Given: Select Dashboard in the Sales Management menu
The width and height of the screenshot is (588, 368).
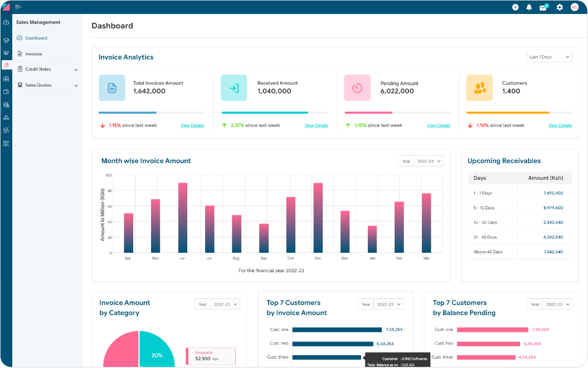Looking at the screenshot, I should point(36,38).
